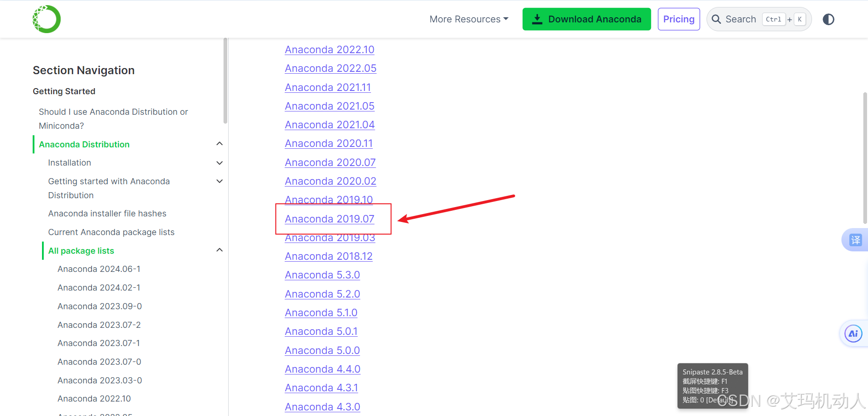Screen dimensions: 868x416
Task: Open the Anaconda 4.4.0 link
Action: [x=322, y=369]
